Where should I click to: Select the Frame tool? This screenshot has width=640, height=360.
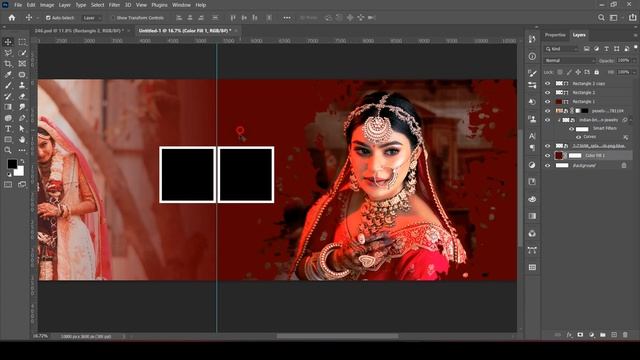(22, 64)
